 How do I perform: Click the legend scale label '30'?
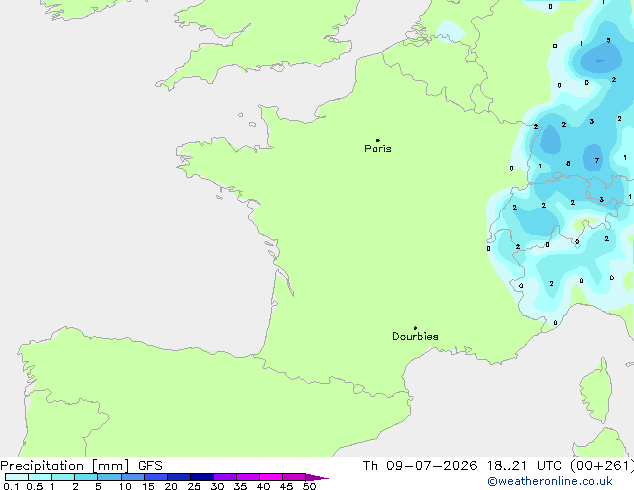[217, 486]
